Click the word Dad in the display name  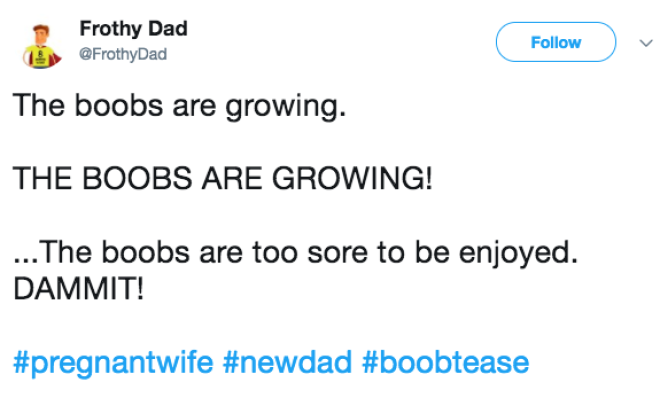pos(168,29)
